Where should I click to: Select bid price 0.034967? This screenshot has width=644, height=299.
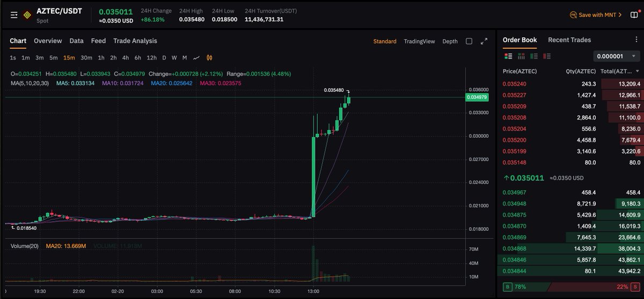(x=514, y=192)
